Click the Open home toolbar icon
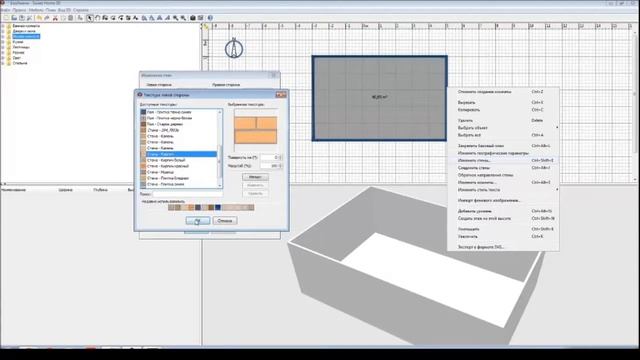 point(14,18)
